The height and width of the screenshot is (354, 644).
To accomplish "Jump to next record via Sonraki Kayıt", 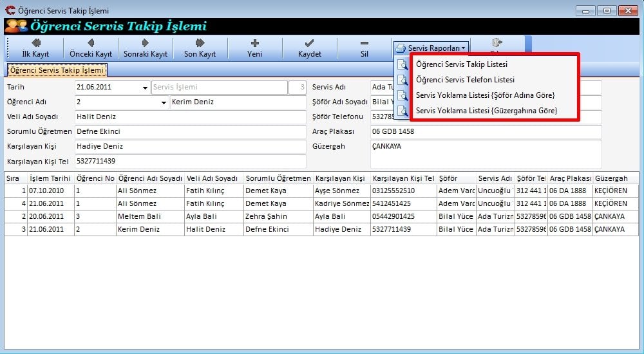I will tap(146, 48).
